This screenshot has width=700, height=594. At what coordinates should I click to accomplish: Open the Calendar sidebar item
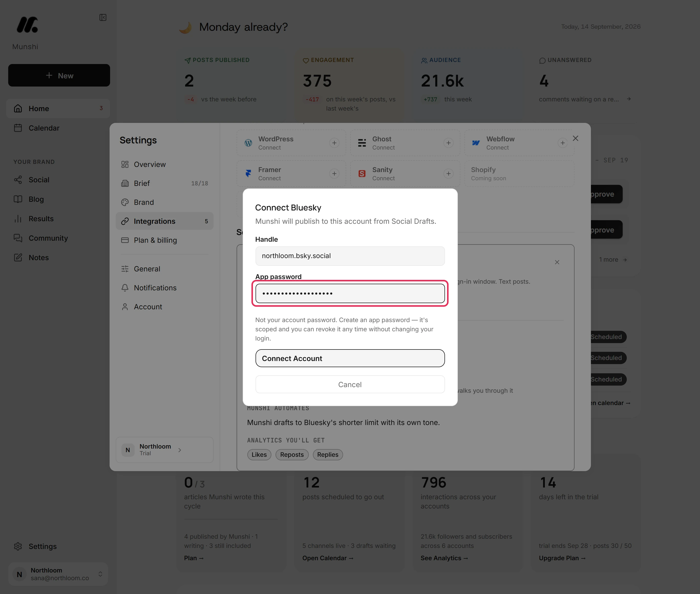58,128
